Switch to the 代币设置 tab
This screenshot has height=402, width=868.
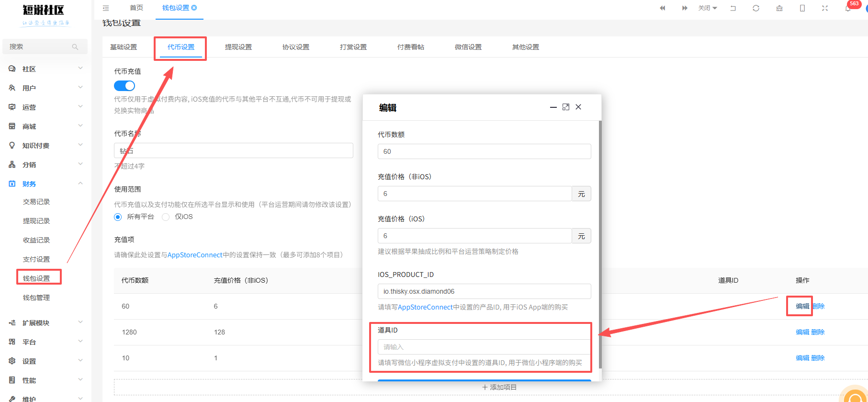point(181,47)
